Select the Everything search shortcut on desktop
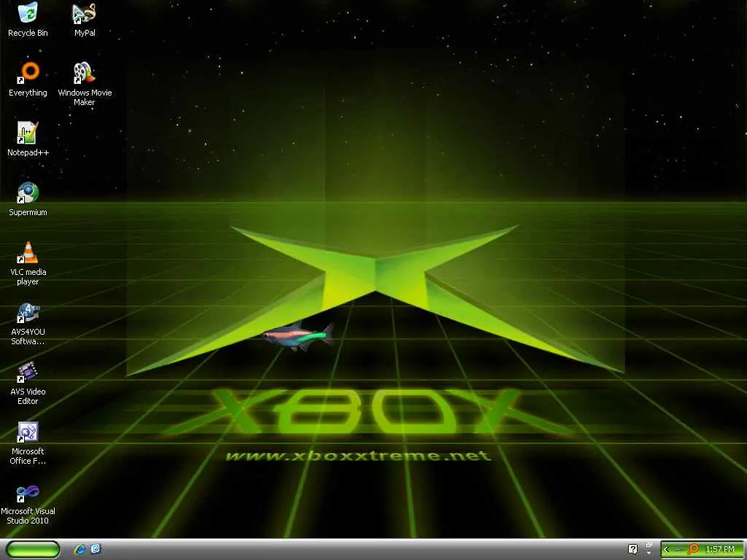 pos(28,79)
